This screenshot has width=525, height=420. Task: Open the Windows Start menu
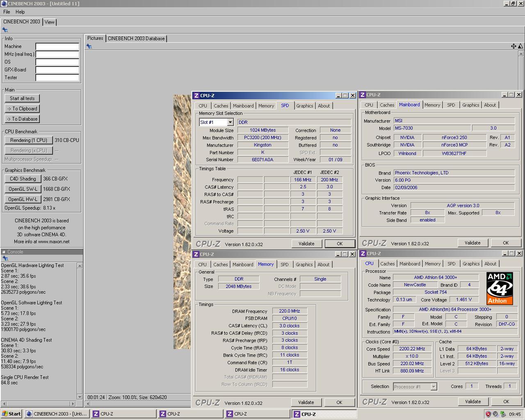click(x=11, y=414)
